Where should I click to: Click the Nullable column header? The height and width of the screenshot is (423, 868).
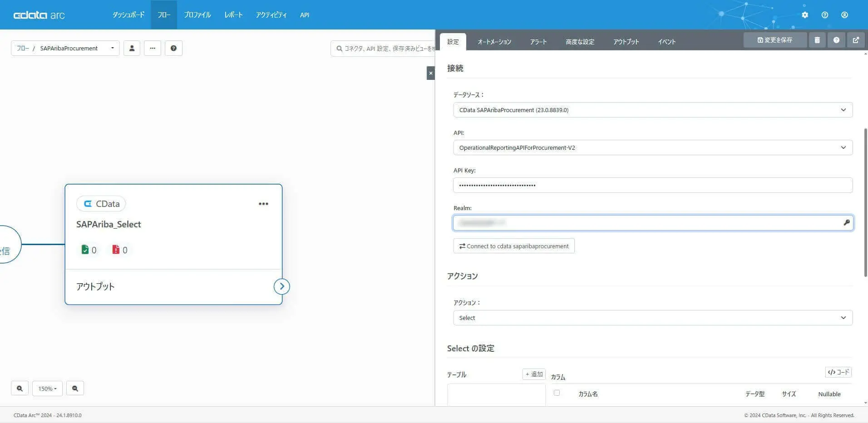(x=829, y=394)
